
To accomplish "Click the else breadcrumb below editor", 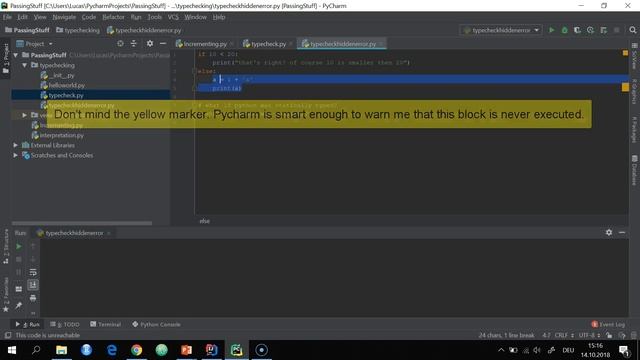I will point(204,221).
